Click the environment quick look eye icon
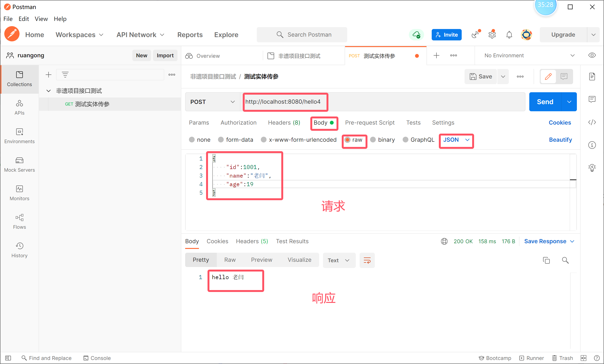 click(592, 55)
